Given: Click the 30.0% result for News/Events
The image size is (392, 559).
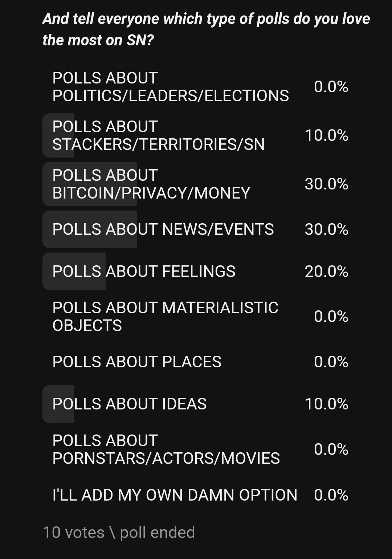Looking at the screenshot, I should [x=326, y=229].
